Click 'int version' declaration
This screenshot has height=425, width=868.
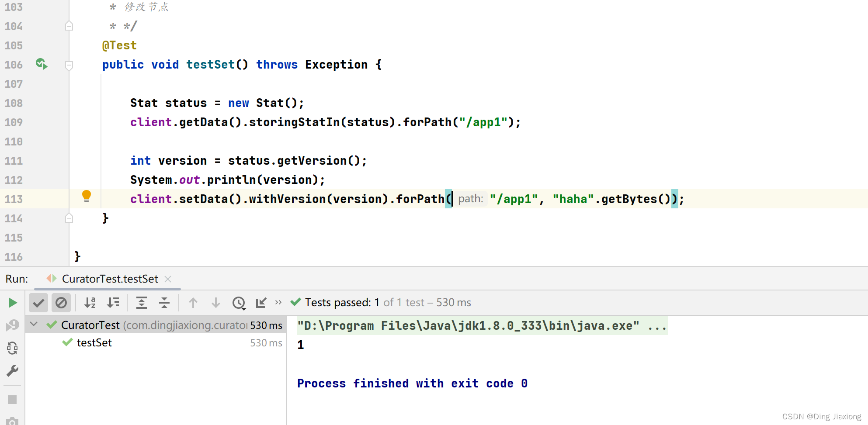pyautogui.click(x=169, y=161)
